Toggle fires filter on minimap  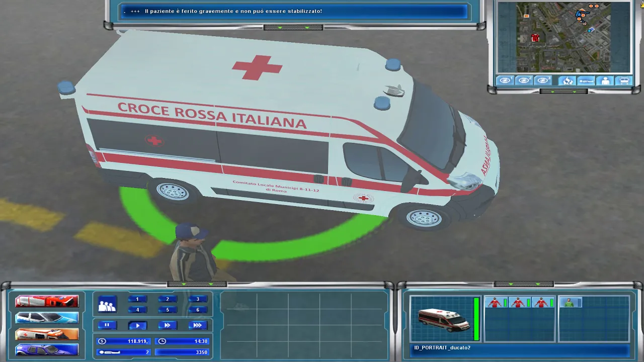tap(567, 80)
